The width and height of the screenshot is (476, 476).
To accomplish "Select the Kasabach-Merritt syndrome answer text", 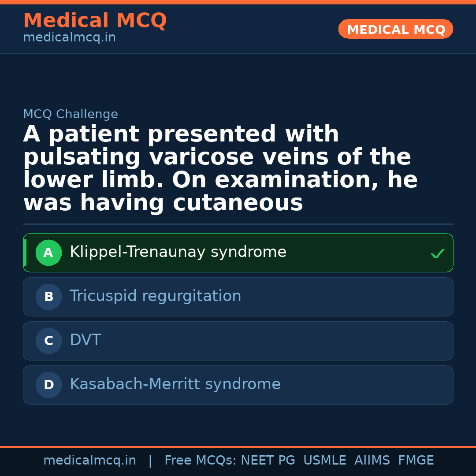I will 175,384.
